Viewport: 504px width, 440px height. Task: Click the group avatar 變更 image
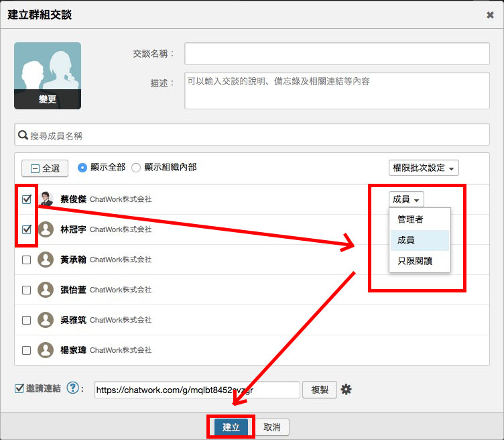(48, 76)
